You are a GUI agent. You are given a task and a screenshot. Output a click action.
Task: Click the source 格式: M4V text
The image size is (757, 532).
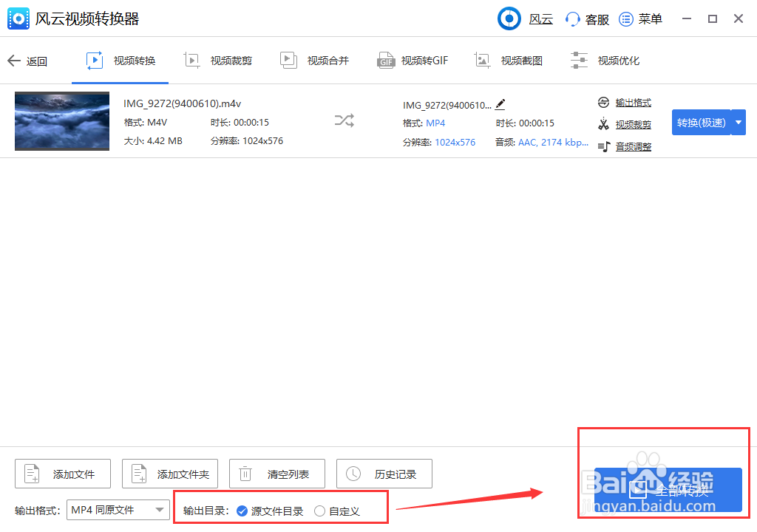(x=146, y=122)
